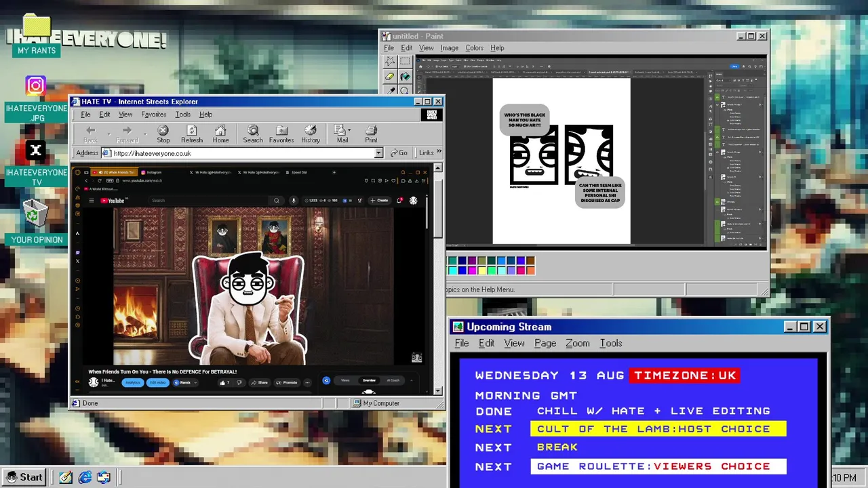The image size is (868, 488).
Task: Select the Free-form select tool in Paint
Action: click(x=390, y=62)
